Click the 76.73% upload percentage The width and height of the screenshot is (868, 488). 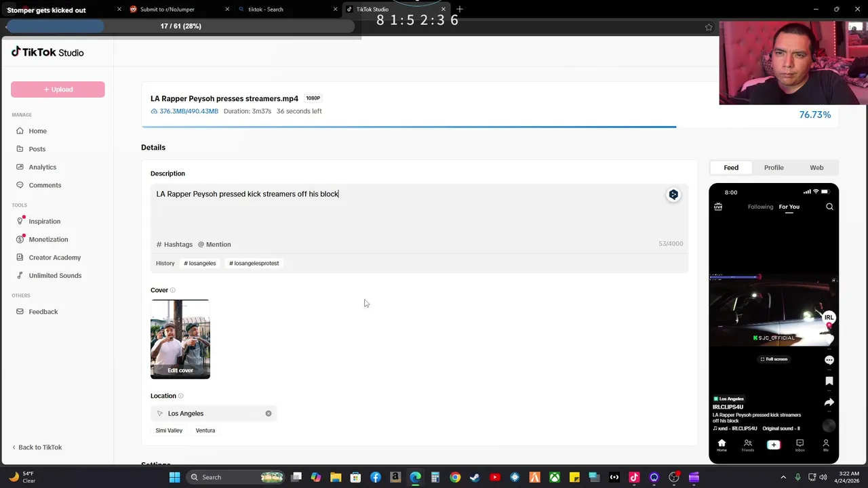[x=815, y=115]
